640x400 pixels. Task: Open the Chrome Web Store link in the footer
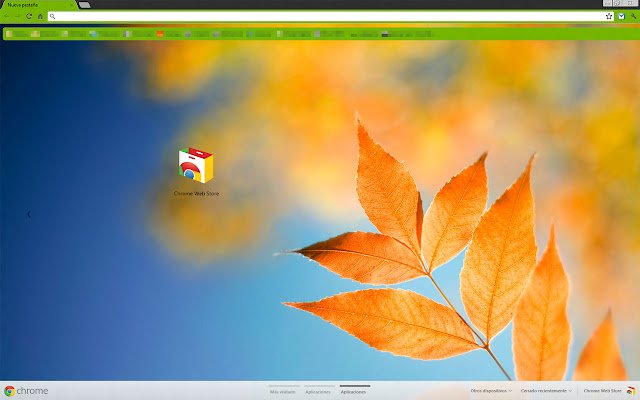click(x=602, y=391)
